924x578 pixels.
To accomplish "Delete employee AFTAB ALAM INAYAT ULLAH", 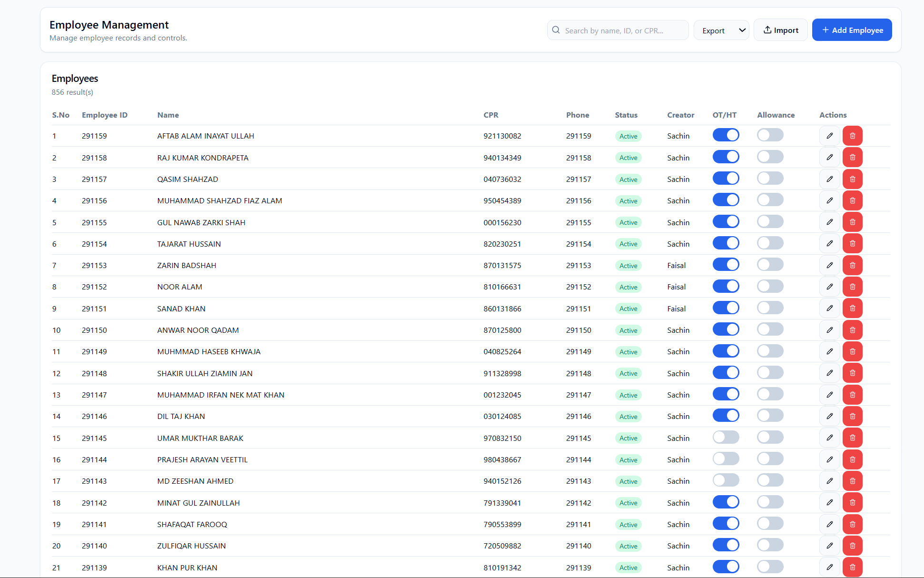I will click(852, 136).
